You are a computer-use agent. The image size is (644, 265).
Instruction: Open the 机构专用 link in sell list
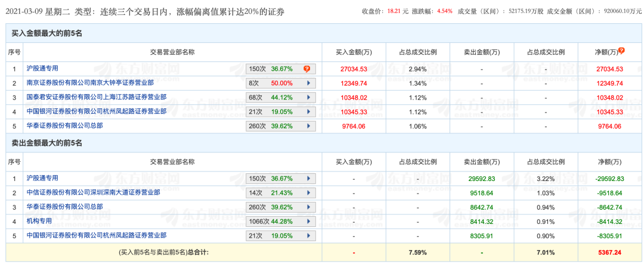pos(40,221)
